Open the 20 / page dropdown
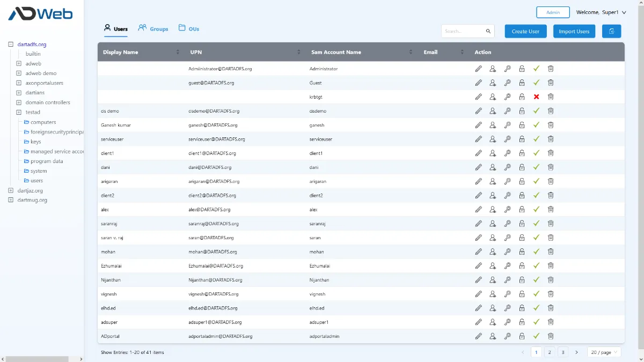 (x=604, y=352)
